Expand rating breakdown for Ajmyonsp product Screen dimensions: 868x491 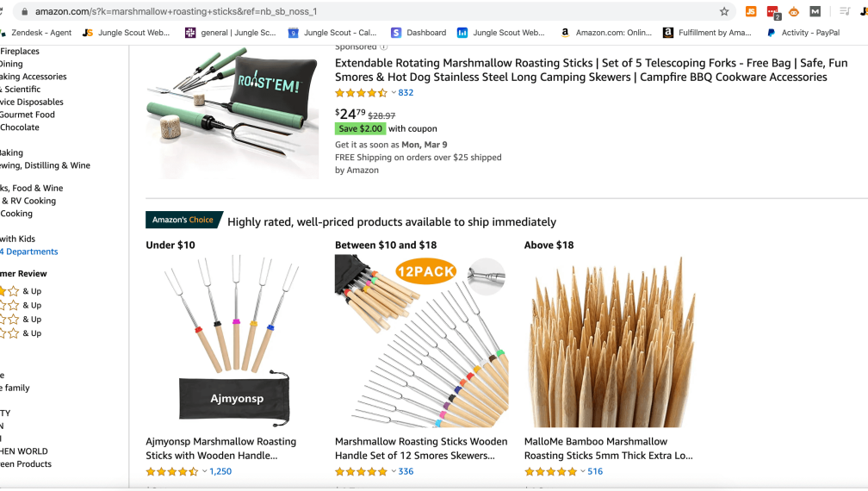[204, 472]
